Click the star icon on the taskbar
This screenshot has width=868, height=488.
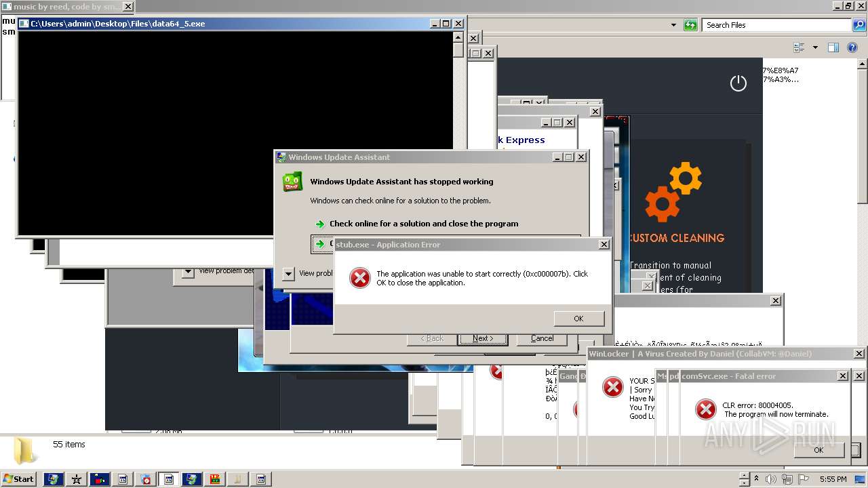coord(77,479)
